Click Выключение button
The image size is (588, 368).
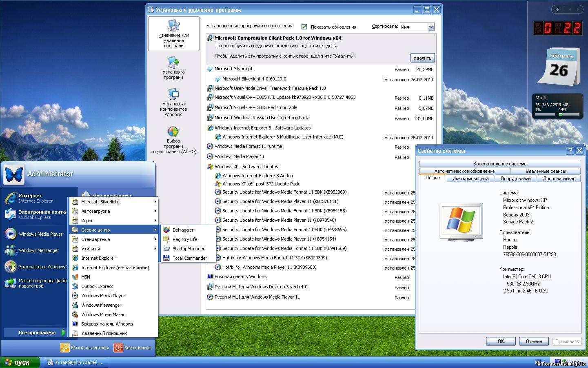click(133, 348)
